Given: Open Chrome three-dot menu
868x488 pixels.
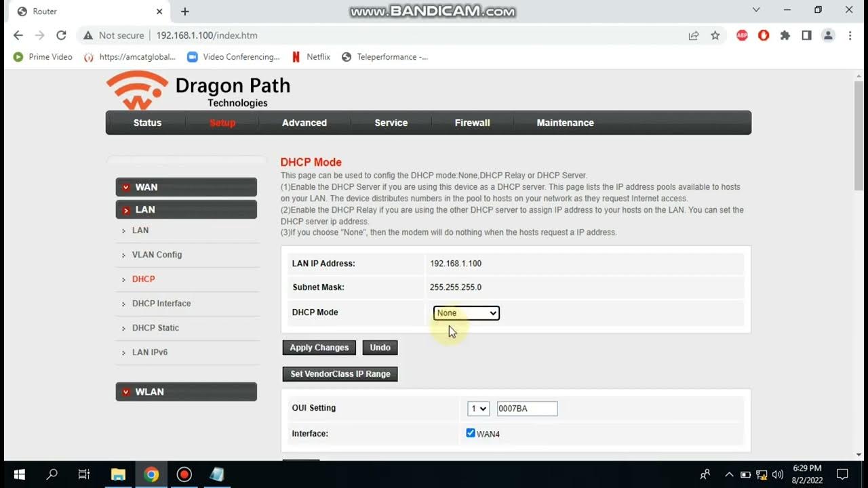Looking at the screenshot, I should pyautogui.click(x=850, y=35).
